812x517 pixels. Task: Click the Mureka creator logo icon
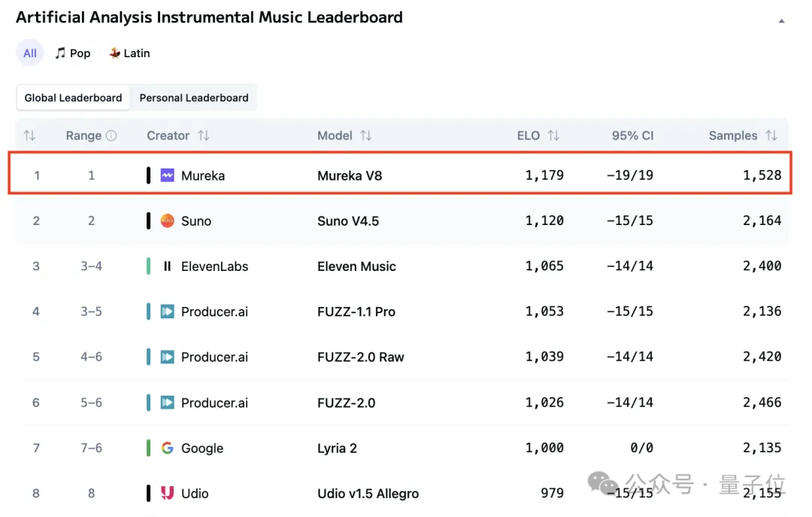click(168, 175)
